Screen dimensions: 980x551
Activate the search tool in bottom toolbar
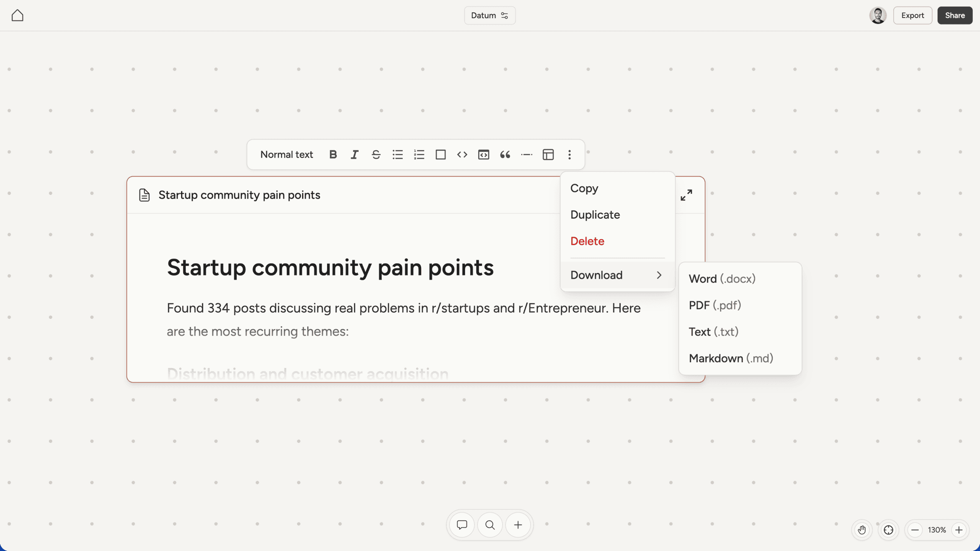[x=489, y=524]
